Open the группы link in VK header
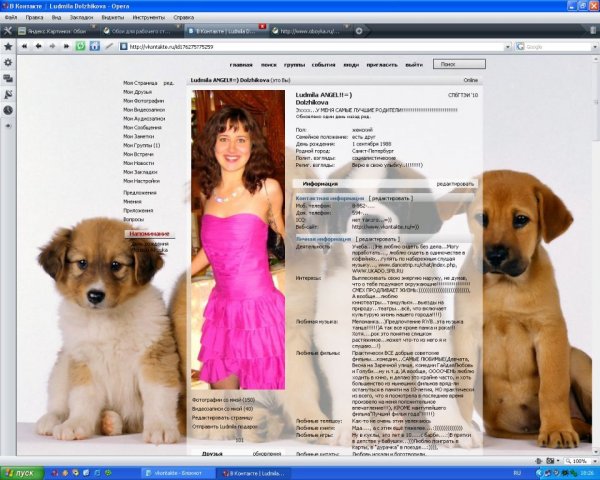 294,65
